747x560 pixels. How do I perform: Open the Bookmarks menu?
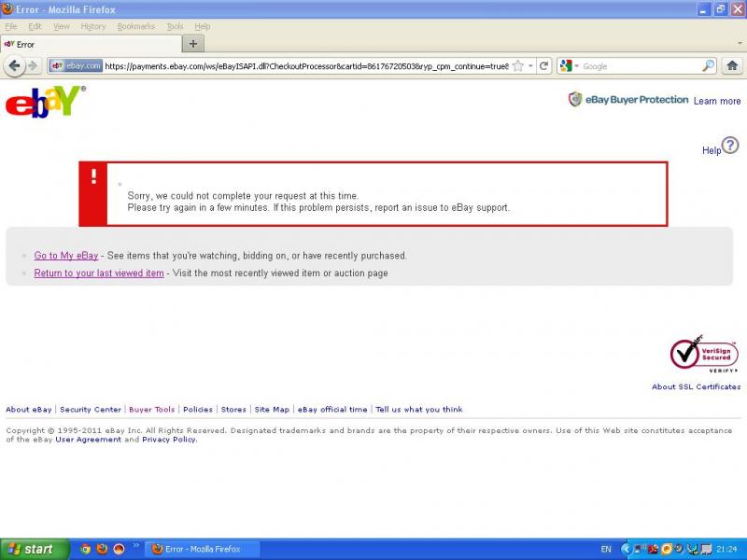pyautogui.click(x=136, y=26)
